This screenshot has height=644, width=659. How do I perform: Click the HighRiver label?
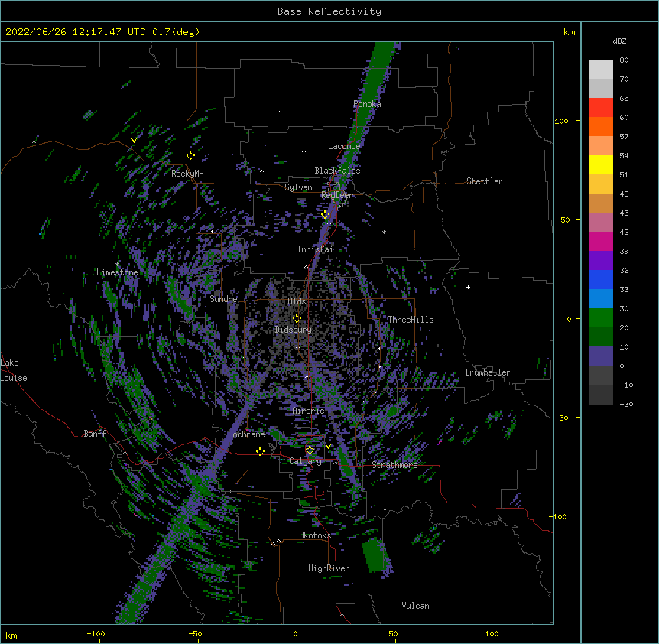(329, 568)
